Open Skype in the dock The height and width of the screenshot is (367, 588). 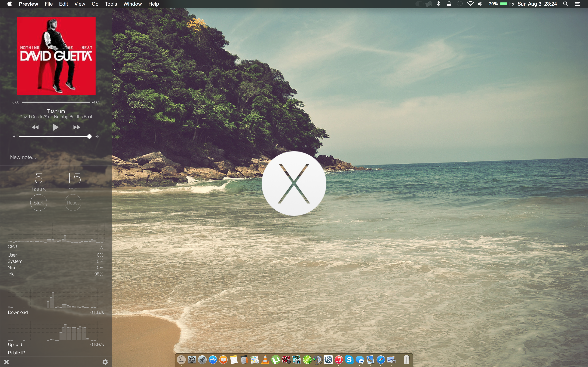coord(349,360)
